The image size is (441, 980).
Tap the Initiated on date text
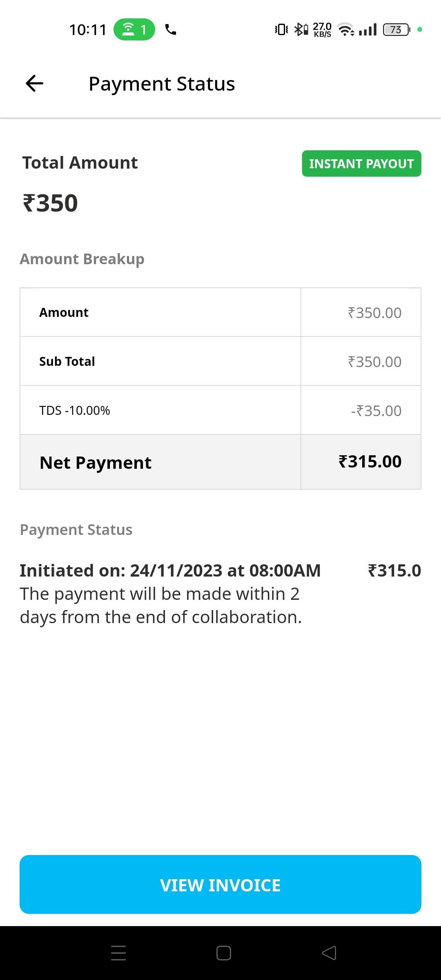click(170, 570)
